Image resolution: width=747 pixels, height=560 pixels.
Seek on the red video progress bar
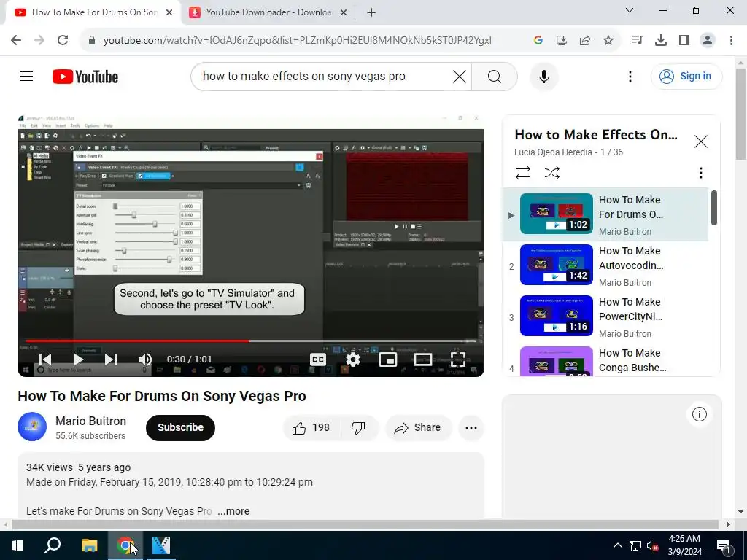251,341
